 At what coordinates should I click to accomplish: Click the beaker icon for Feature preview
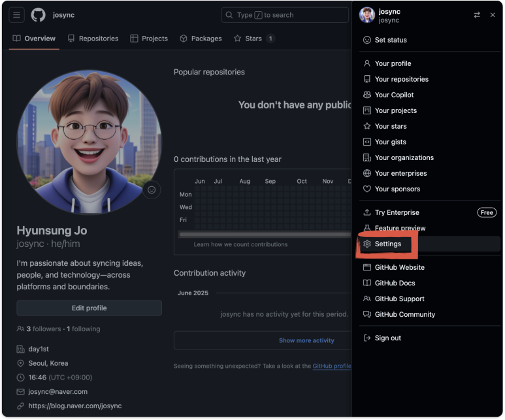click(x=367, y=228)
